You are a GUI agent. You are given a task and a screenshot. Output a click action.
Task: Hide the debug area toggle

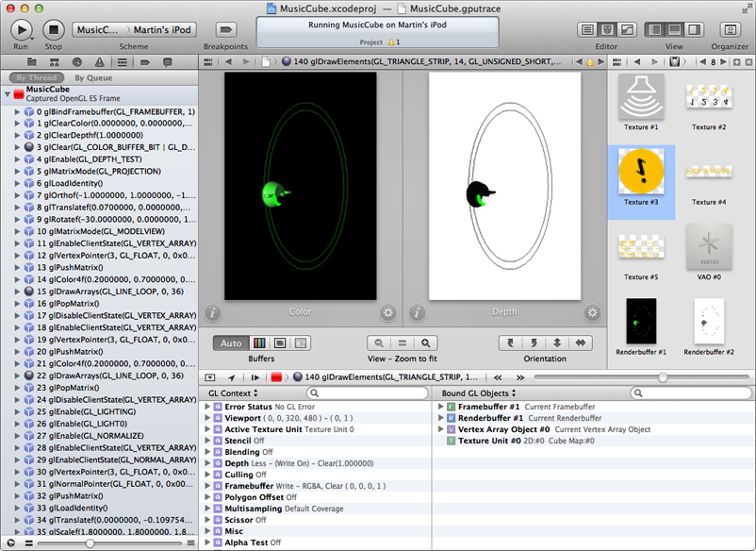click(x=209, y=377)
